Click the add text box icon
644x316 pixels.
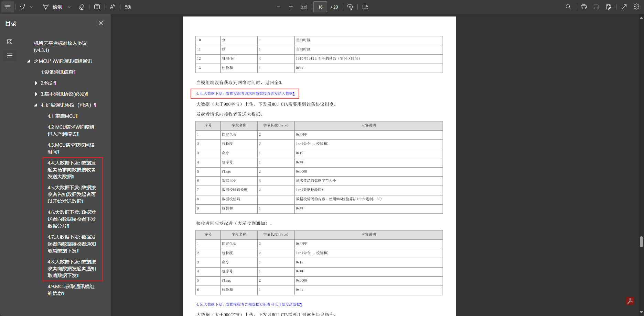(97, 7)
